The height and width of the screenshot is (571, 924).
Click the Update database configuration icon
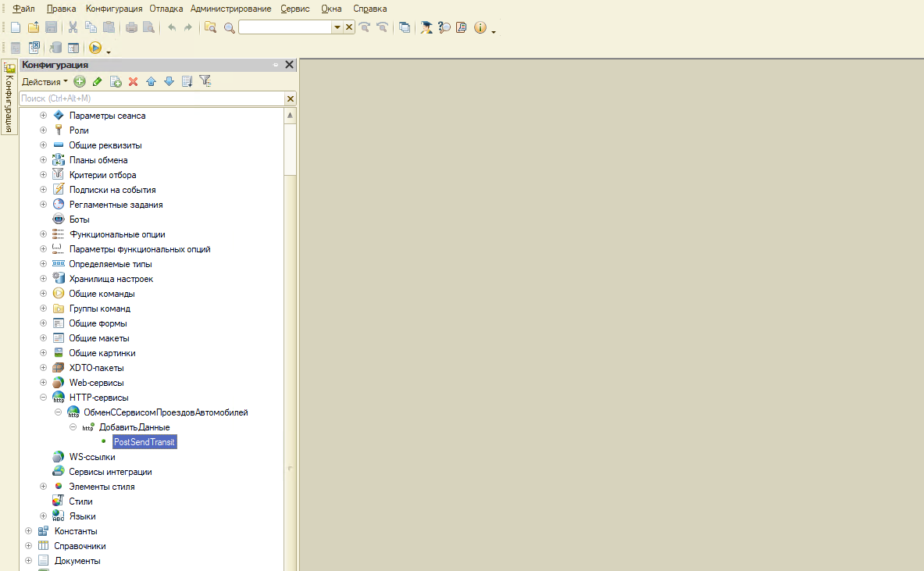pos(56,48)
